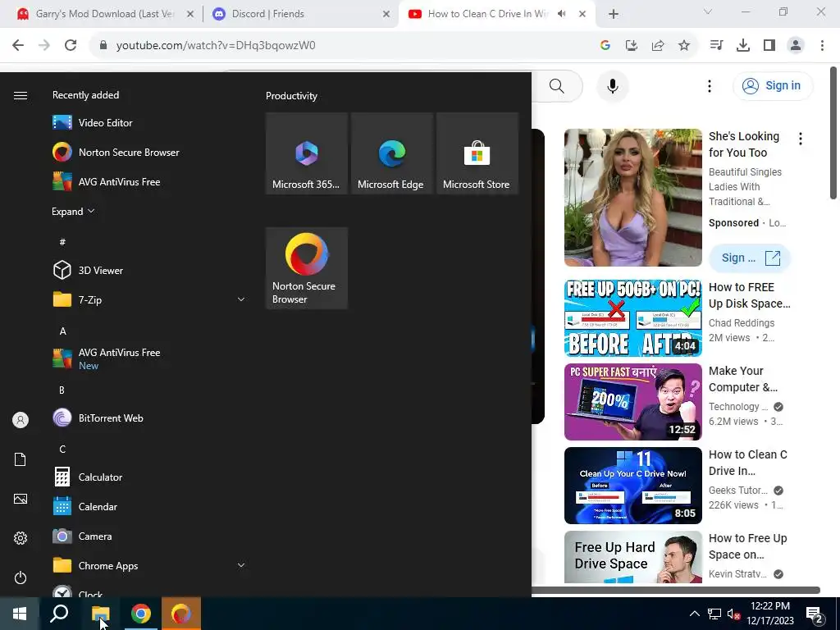Open Camera app

(149, 536)
